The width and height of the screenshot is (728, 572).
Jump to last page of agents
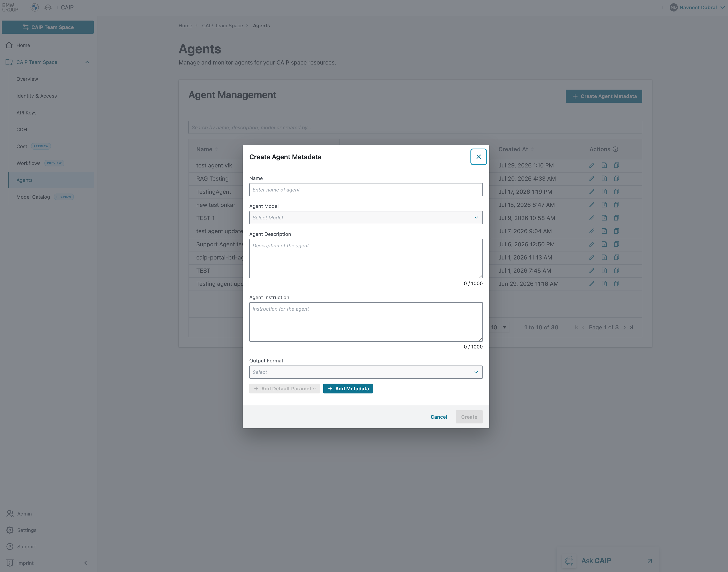pyautogui.click(x=631, y=327)
